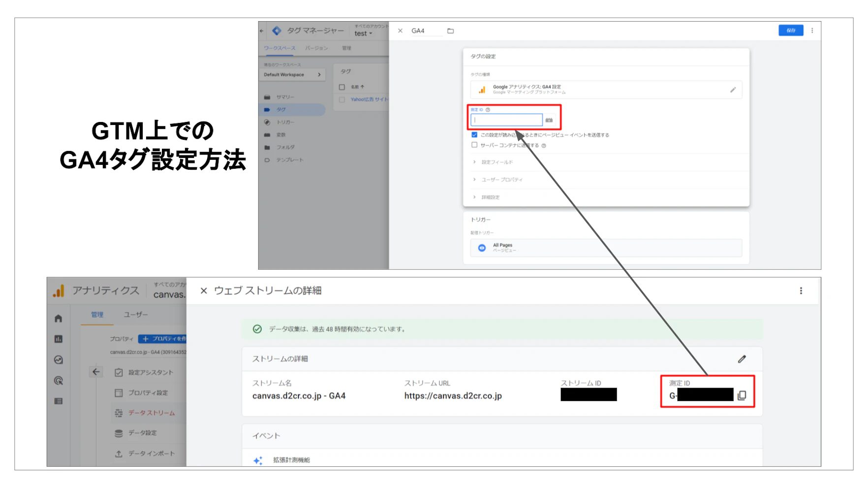Click the Analytics home icon
Image resolution: width=868 pixels, height=488 pixels.
click(x=59, y=319)
